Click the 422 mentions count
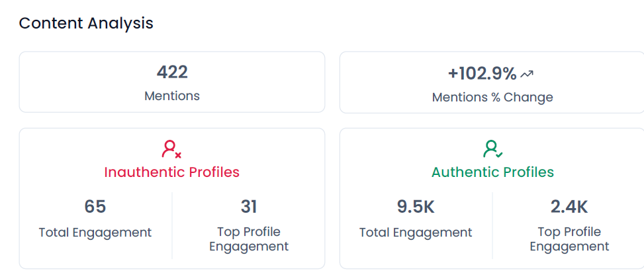 click(172, 72)
